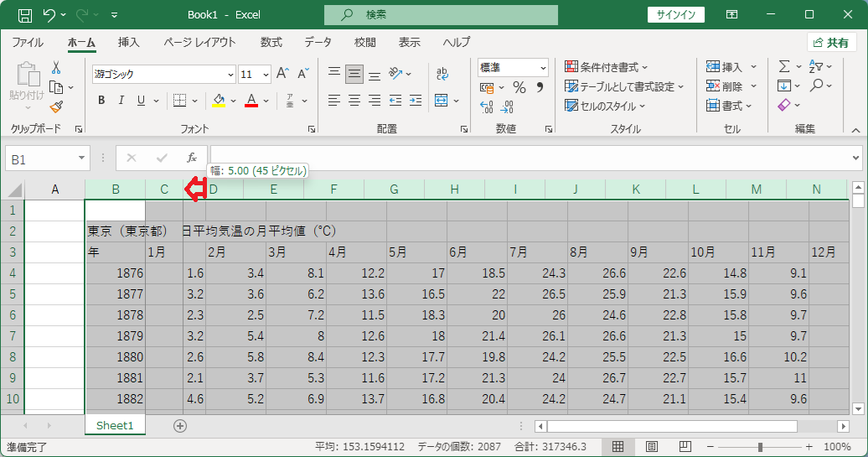Switch to the ページ レイアウト tab
This screenshot has width=868, height=457.
tap(199, 42)
